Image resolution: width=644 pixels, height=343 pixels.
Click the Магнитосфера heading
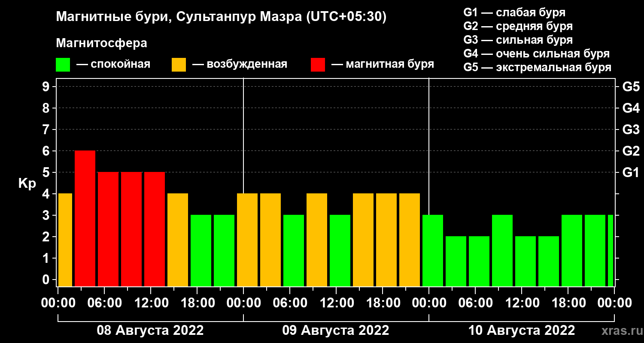click(102, 43)
